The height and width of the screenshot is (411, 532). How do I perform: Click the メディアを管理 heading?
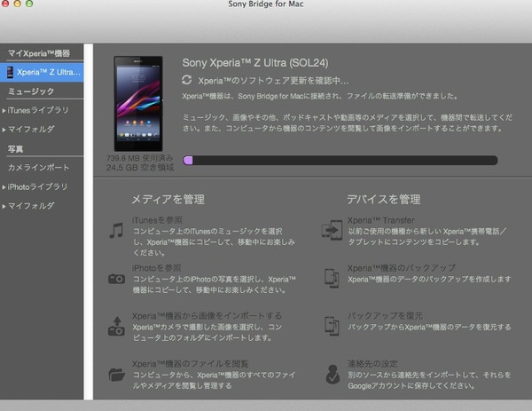point(168,199)
